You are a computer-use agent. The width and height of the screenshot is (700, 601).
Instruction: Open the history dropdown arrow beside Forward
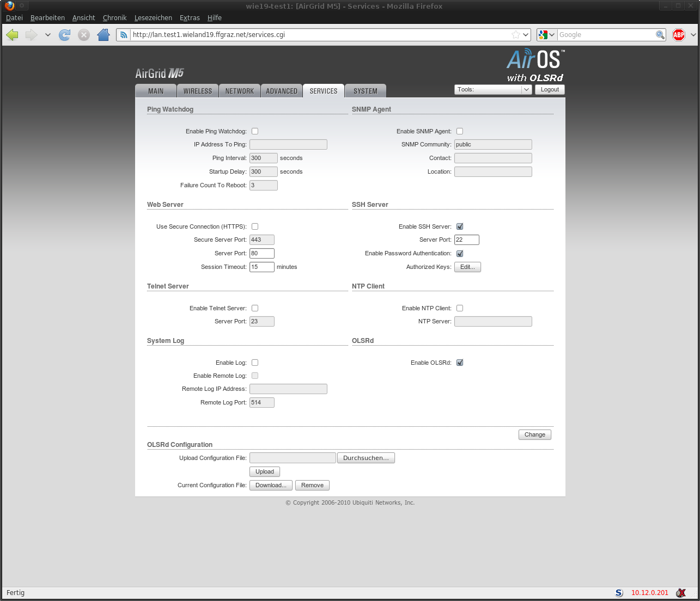[x=48, y=35]
